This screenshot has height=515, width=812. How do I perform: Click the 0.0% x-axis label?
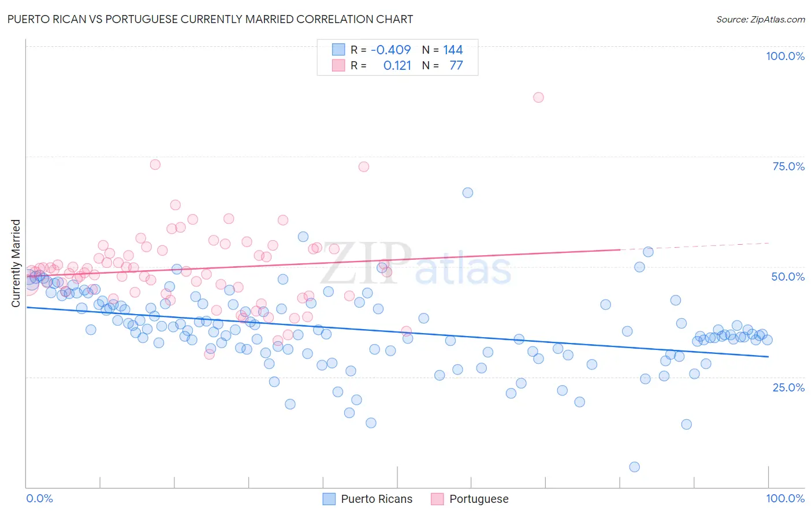click(x=40, y=498)
